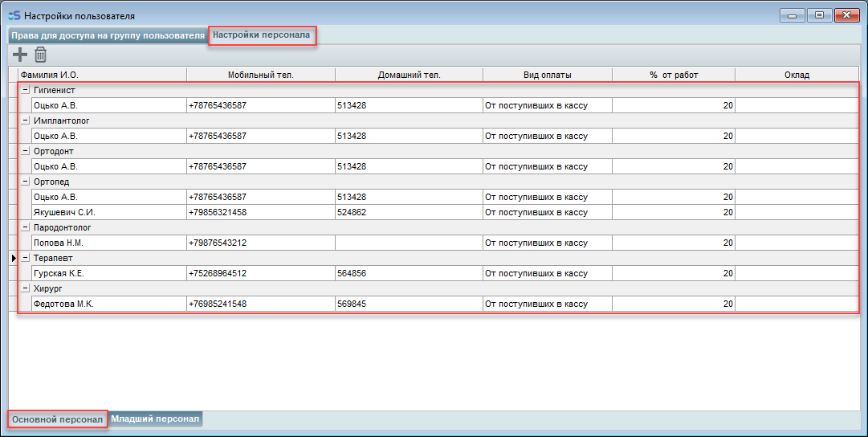
Task: Switch to Младший персонал tab
Action: (156, 419)
